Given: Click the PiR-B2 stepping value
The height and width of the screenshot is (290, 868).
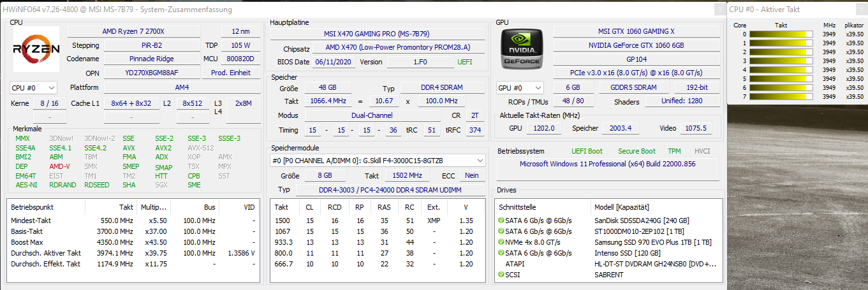Looking at the screenshot, I should [x=151, y=45].
